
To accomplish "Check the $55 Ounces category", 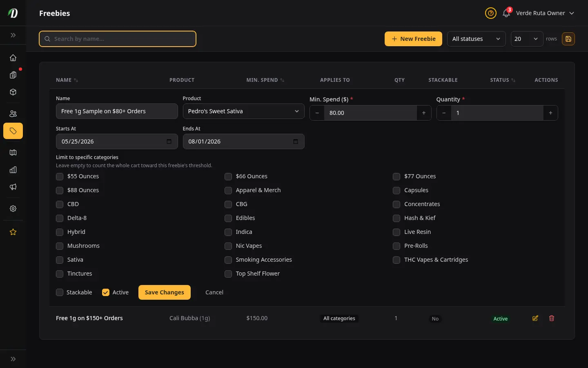I will pyautogui.click(x=60, y=177).
